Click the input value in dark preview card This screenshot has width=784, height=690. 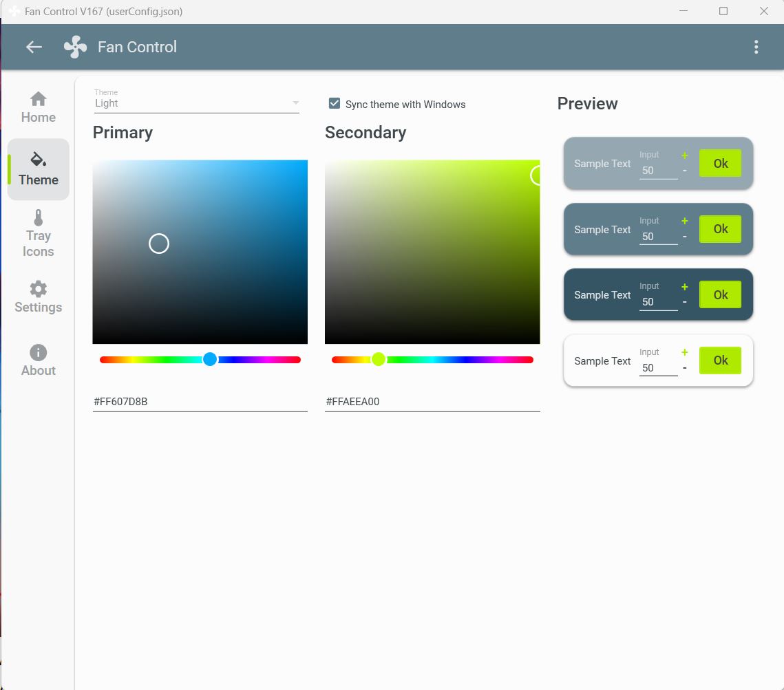click(x=659, y=302)
